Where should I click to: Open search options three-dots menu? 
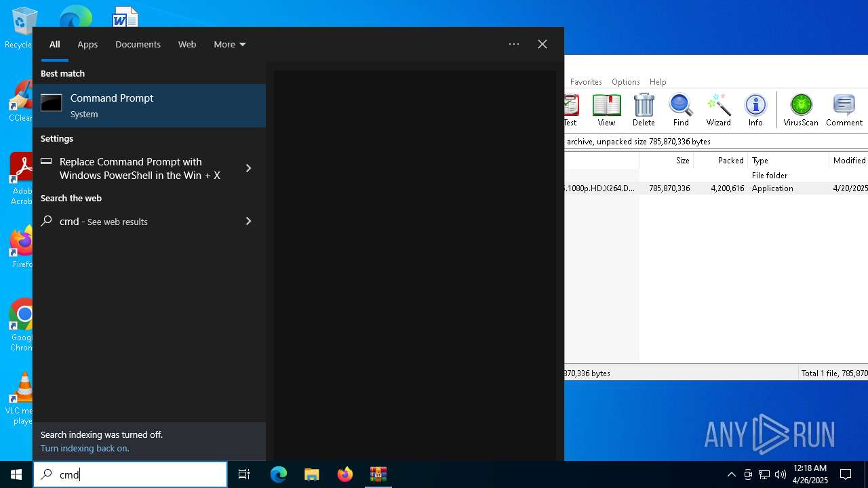(514, 44)
